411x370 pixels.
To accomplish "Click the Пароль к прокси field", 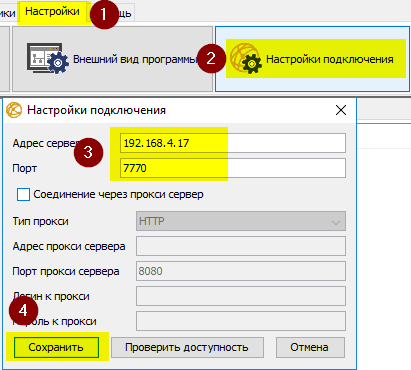I will tap(241, 321).
